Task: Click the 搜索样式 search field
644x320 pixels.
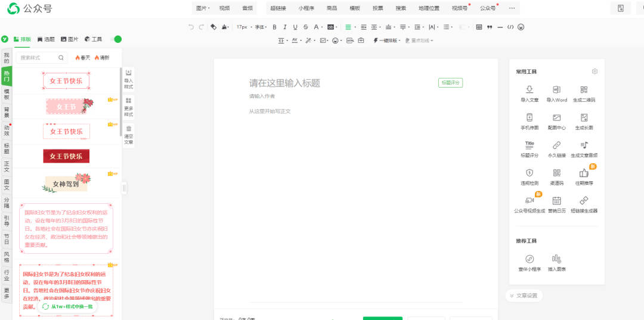Action: click(x=42, y=58)
